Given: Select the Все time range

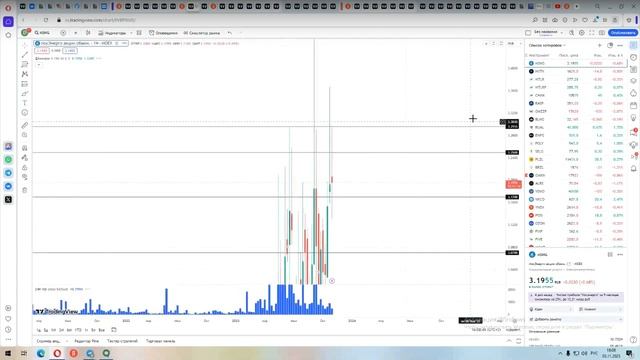Looking at the screenshot, I should click(x=102, y=330).
